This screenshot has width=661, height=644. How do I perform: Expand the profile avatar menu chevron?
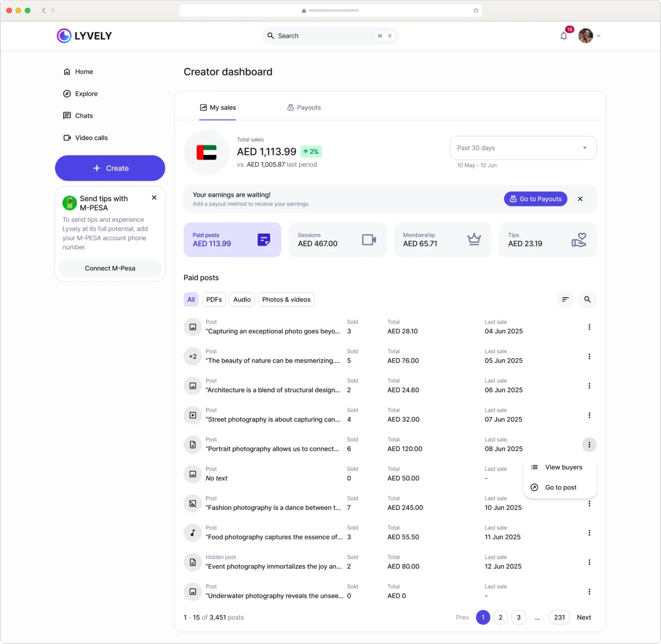(599, 36)
